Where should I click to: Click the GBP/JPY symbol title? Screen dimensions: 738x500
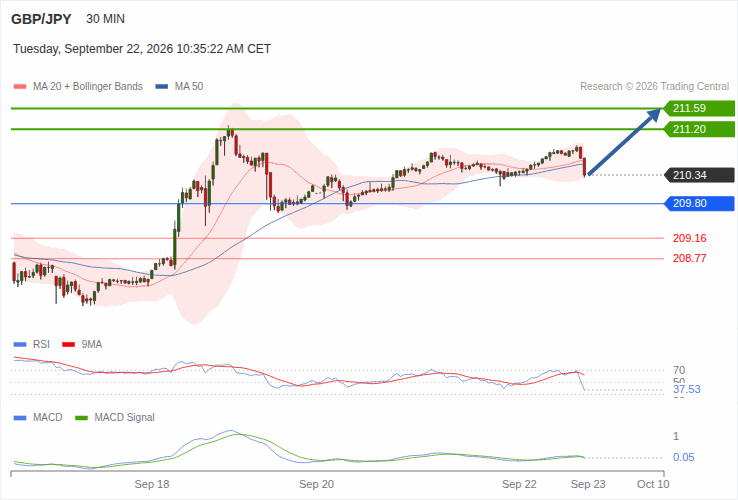(x=41, y=19)
